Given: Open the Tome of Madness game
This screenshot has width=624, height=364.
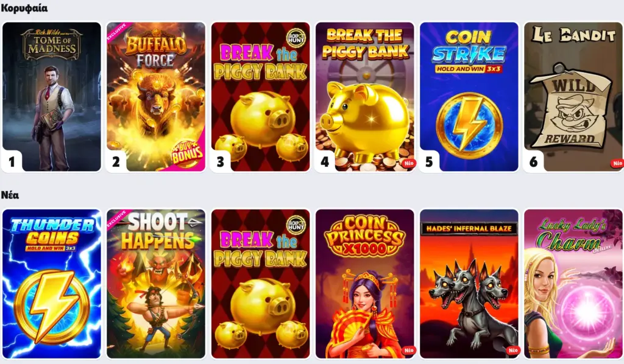Looking at the screenshot, I should (x=52, y=97).
